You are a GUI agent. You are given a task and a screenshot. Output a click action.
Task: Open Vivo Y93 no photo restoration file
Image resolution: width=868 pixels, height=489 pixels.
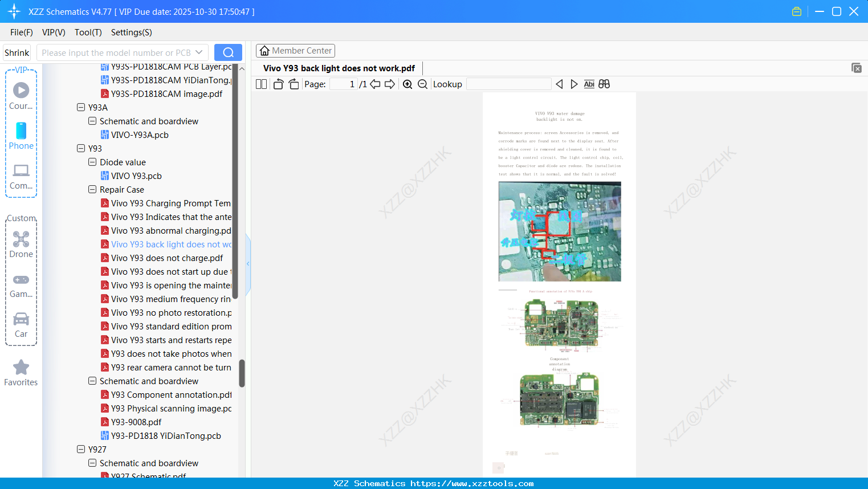tap(170, 313)
